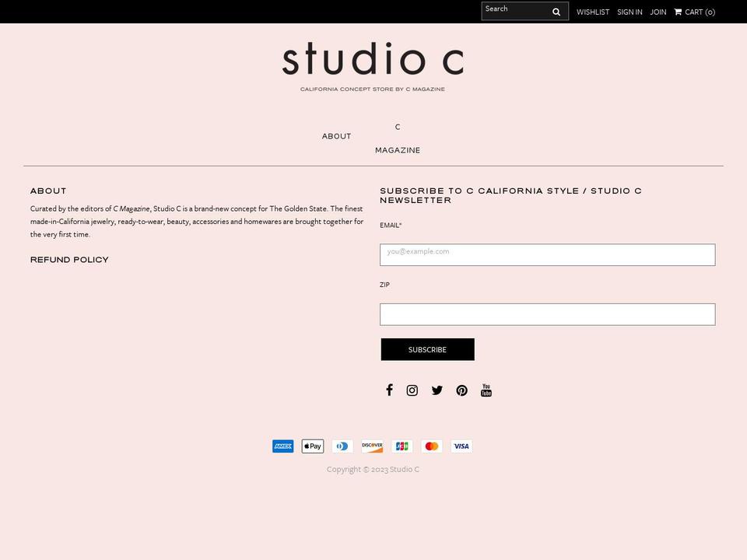Visit the Facebook page icon
Viewport: 747px width, 560px height.
[x=389, y=390]
